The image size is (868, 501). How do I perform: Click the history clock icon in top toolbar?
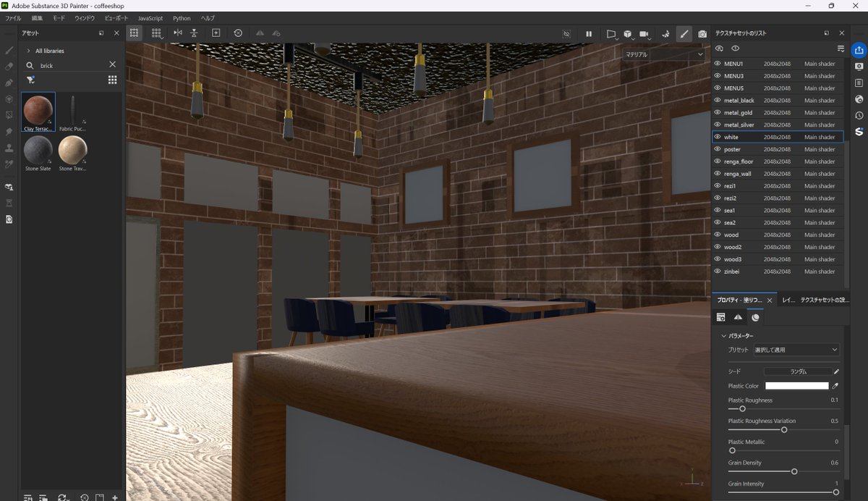point(238,33)
